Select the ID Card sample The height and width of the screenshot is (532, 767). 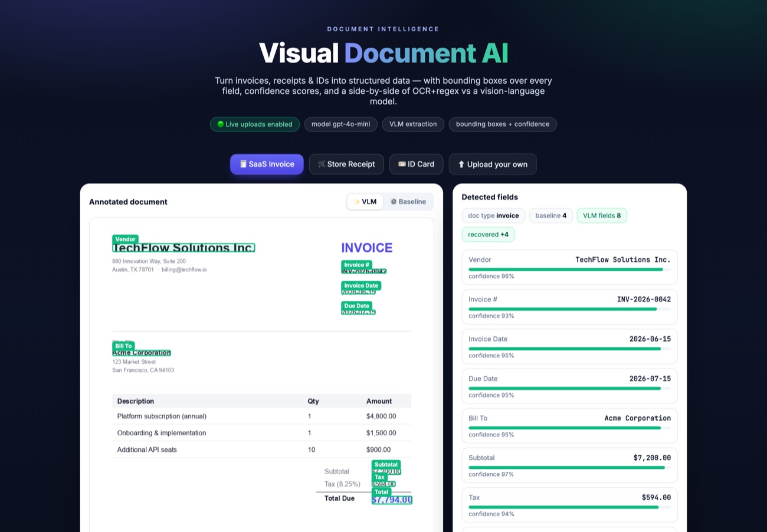[x=416, y=164]
